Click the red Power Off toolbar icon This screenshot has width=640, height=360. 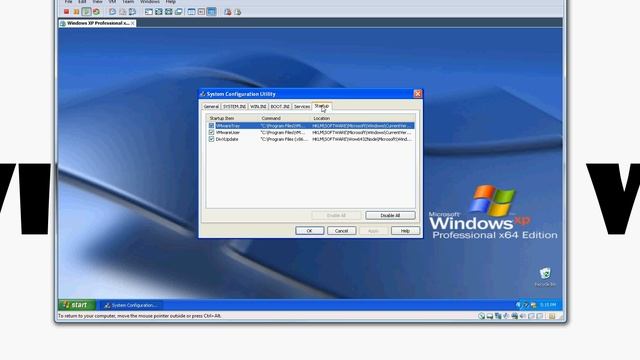pyautogui.click(x=67, y=12)
